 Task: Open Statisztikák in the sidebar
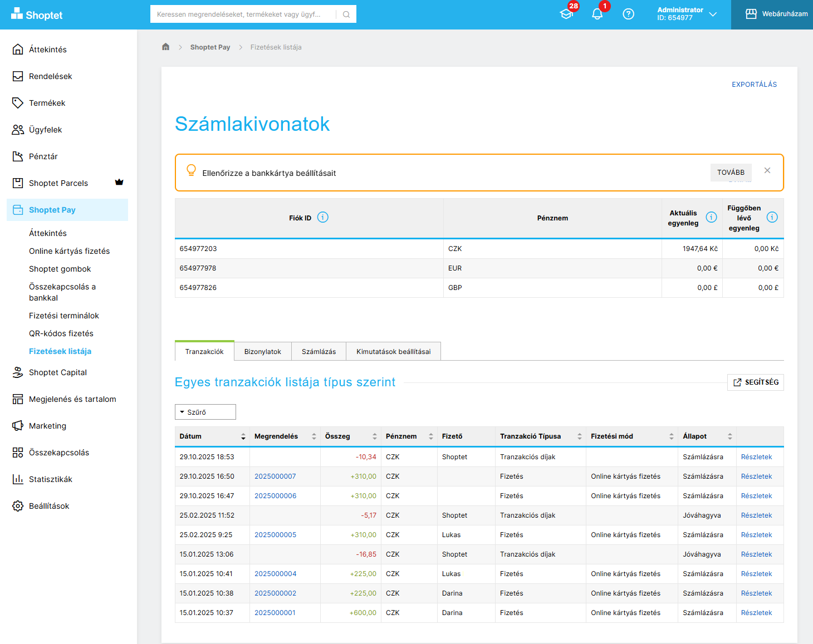[x=51, y=479]
